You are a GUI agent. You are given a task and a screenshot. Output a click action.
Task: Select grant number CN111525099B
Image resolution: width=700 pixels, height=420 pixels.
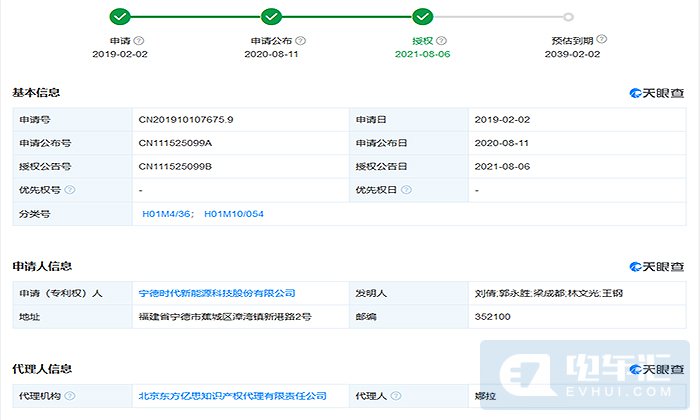pyautogui.click(x=175, y=166)
